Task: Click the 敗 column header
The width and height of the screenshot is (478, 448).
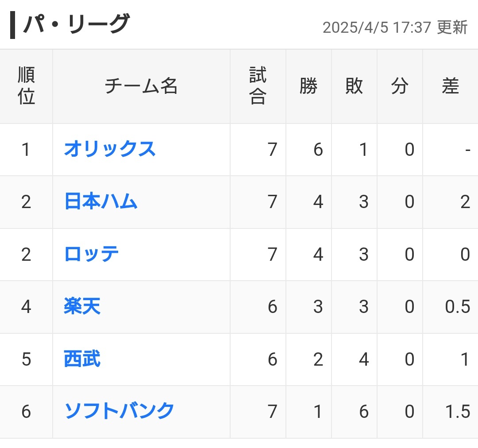Action: point(354,86)
